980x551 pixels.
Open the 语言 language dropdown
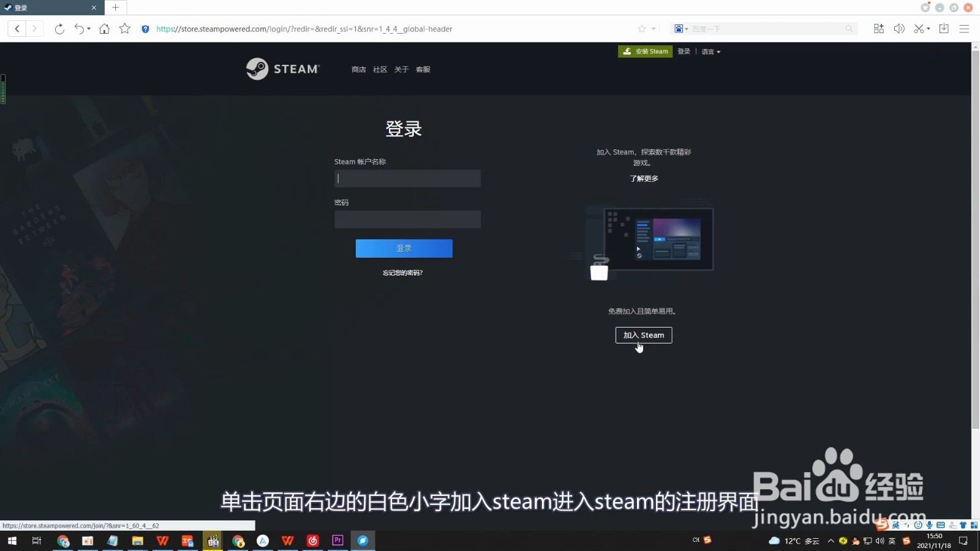pos(710,51)
